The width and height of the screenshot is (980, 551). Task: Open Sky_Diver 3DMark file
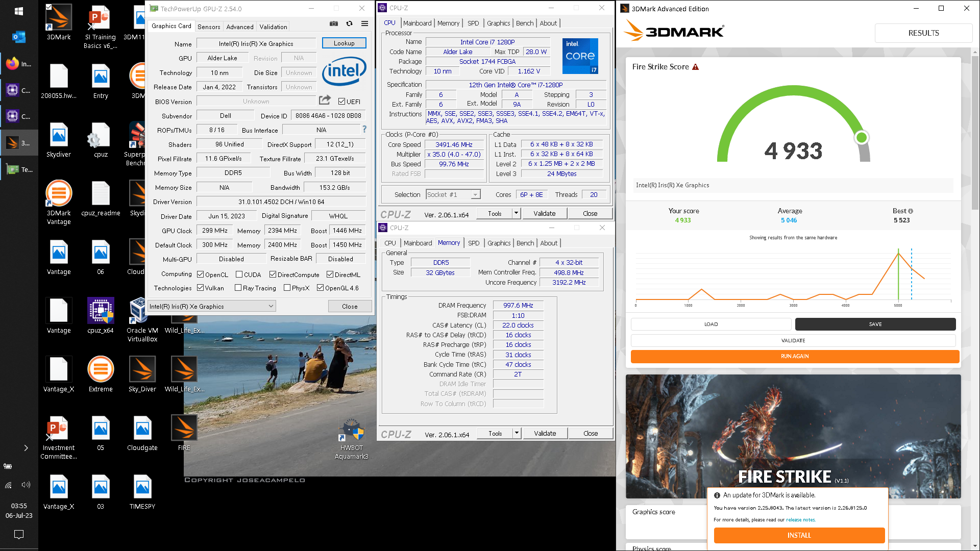coord(142,374)
